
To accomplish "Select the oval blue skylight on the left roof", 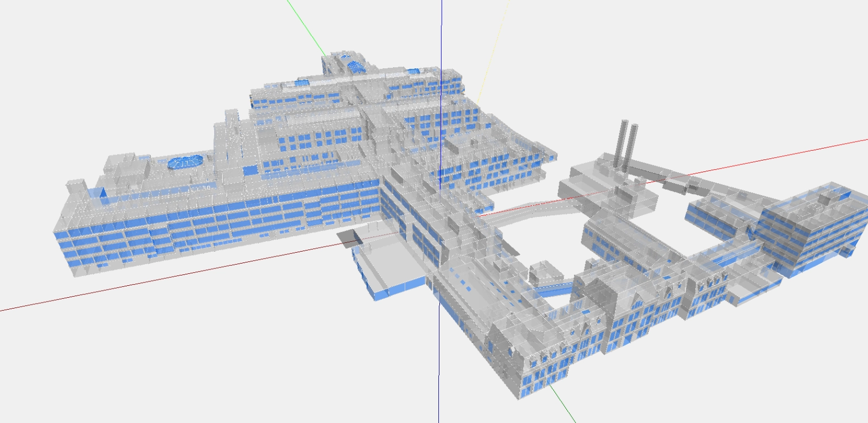I will click(x=186, y=162).
